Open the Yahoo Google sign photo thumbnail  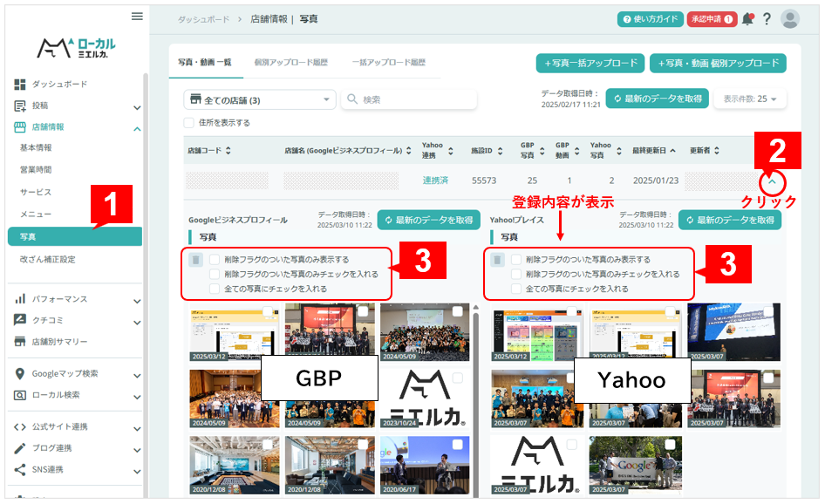tap(635, 465)
